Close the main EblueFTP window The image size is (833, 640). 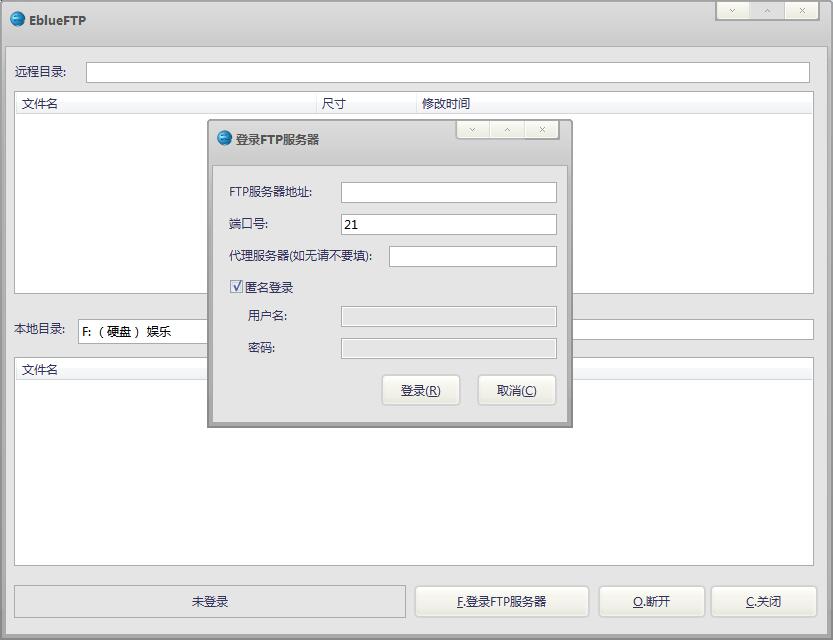[x=802, y=11]
